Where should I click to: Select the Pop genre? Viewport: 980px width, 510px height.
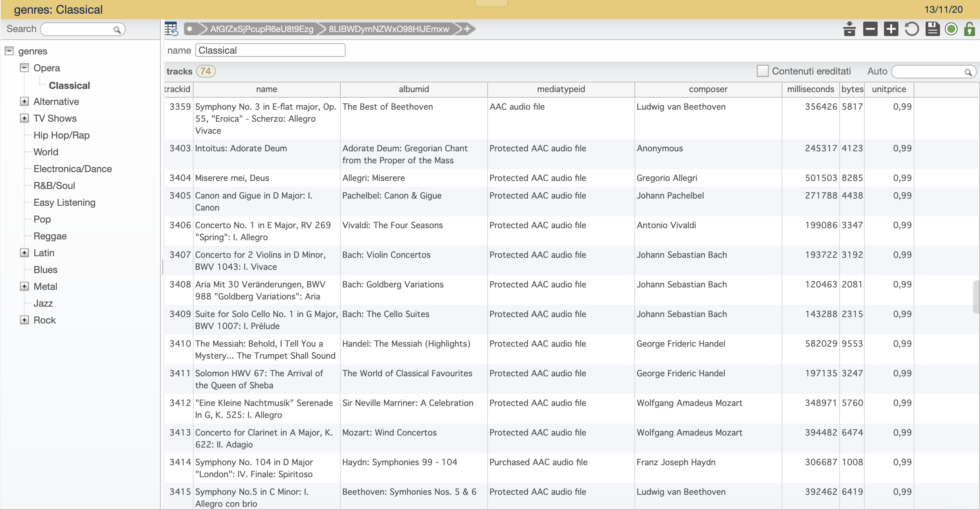click(42, 219)
